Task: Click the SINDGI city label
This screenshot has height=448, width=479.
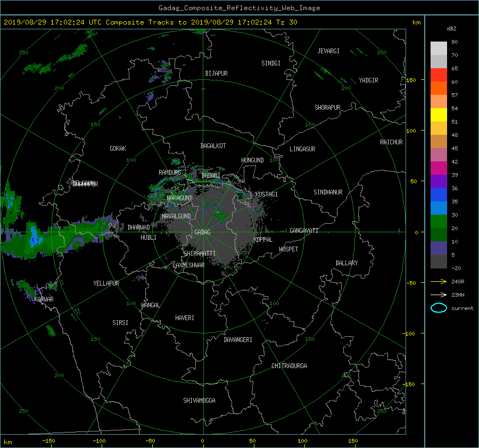Action: pyautogui.click(x=271, y=63)
